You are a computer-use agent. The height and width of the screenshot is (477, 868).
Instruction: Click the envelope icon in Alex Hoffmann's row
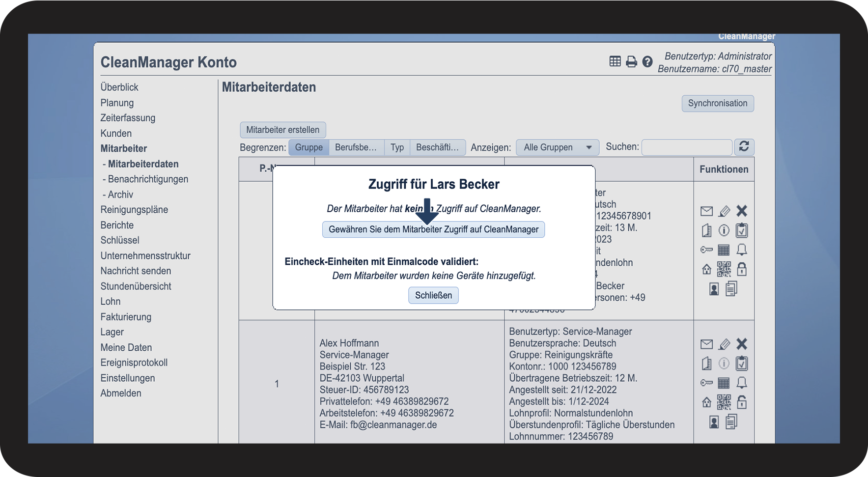pyautogui.click(x=706, y=344)
